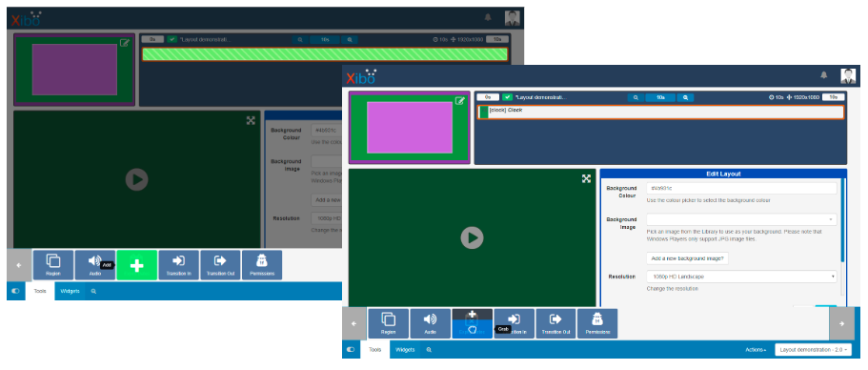This screenshot has width=868, height=370.
Task: Click Add a new background image button
Action: pyautogui.click(x=688, y=258)
